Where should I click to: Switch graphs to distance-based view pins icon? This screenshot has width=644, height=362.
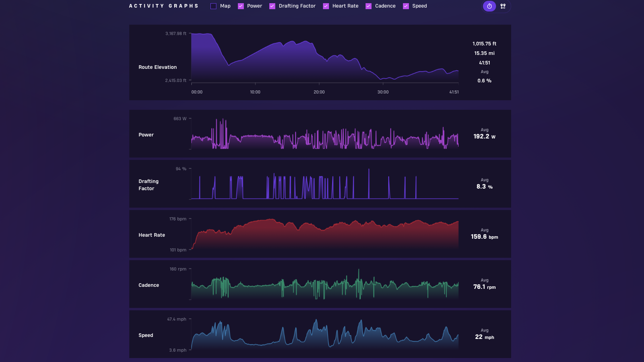point(503,6)
